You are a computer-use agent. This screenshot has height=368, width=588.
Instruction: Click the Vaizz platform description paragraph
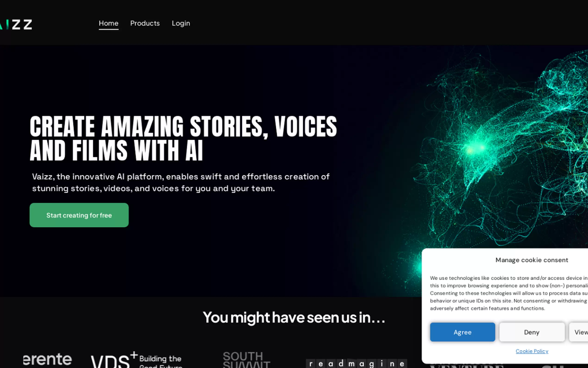[x=181, y=183]
